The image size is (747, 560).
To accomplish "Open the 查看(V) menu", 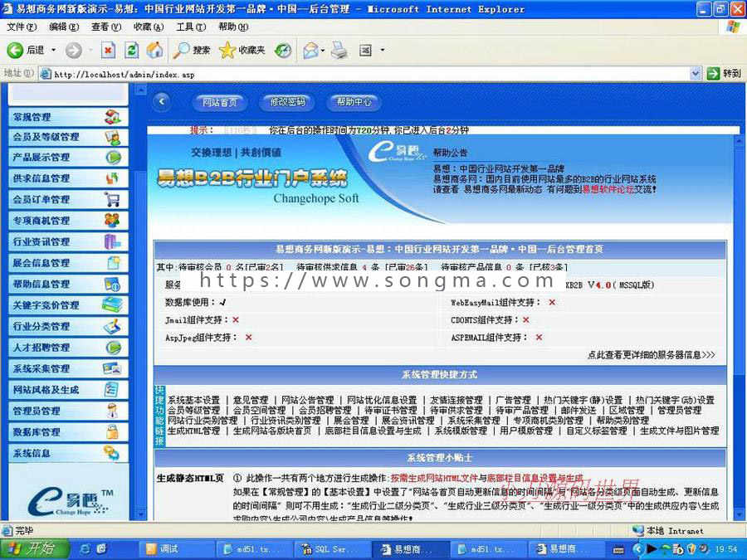I will [x=106, y=27].
